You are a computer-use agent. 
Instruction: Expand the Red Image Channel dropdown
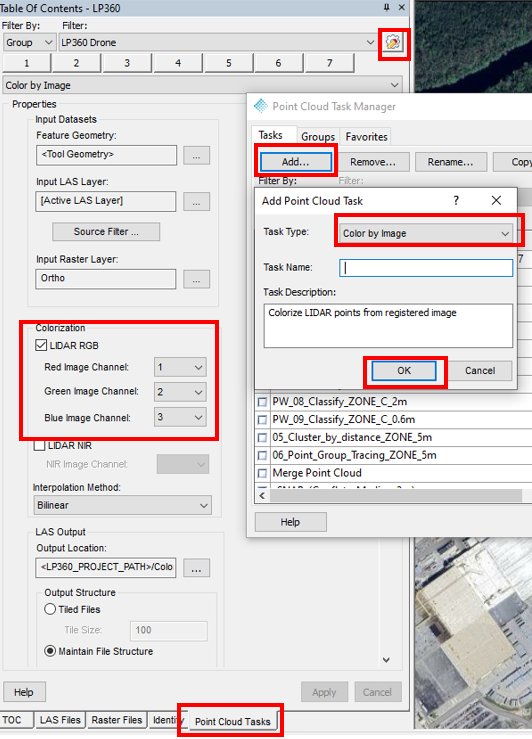pyautogui.click(x=180, y=367)
